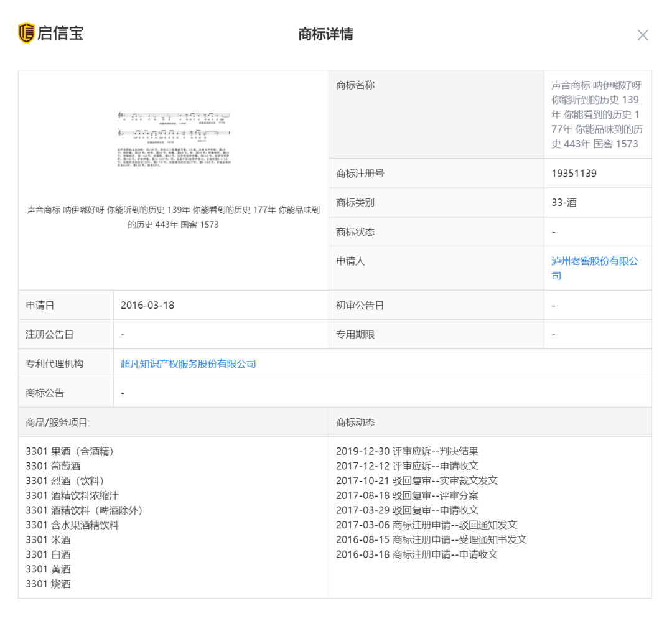Click the 2017-08-18 驳回复审--评审分案 entry
The image size is (672, 621).
coord(407,495)
